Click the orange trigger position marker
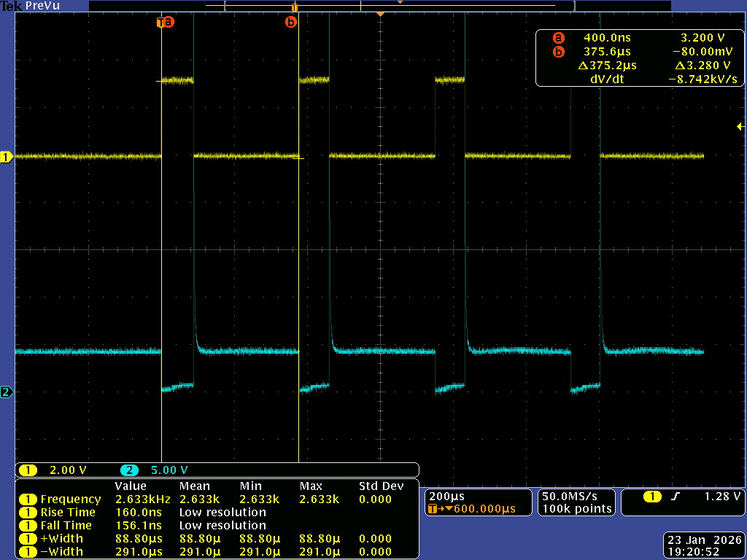This screenshot has width=747, height=560. 379,15
